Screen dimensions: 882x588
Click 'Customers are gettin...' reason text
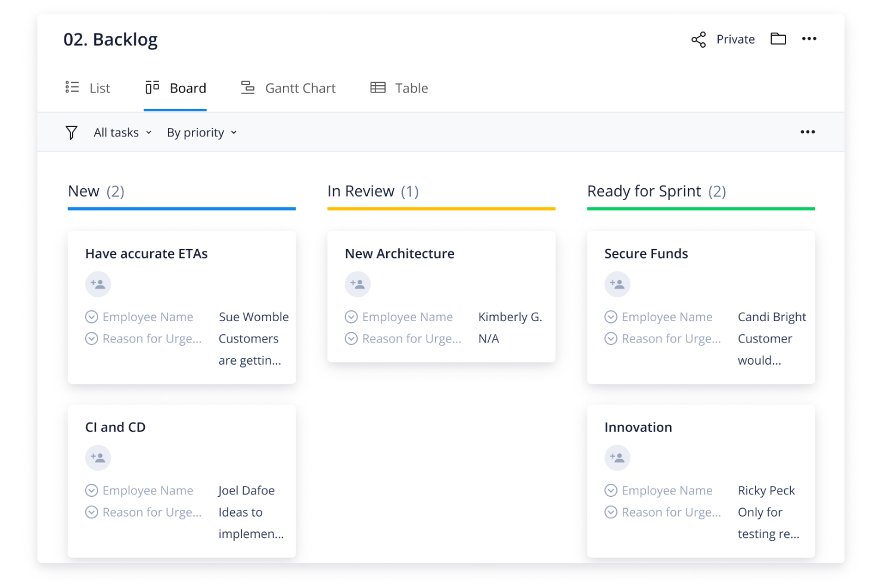pyautogui.click(x=250, y=349)
